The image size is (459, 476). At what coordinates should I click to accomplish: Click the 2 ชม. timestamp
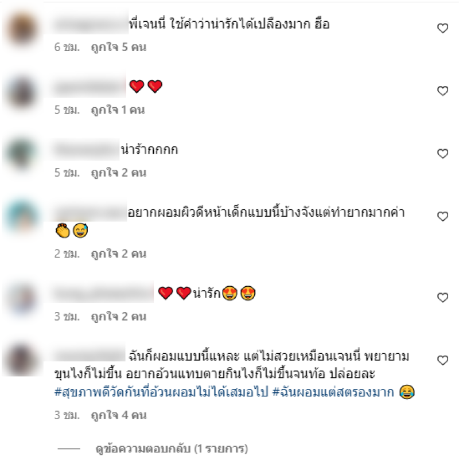67,253
